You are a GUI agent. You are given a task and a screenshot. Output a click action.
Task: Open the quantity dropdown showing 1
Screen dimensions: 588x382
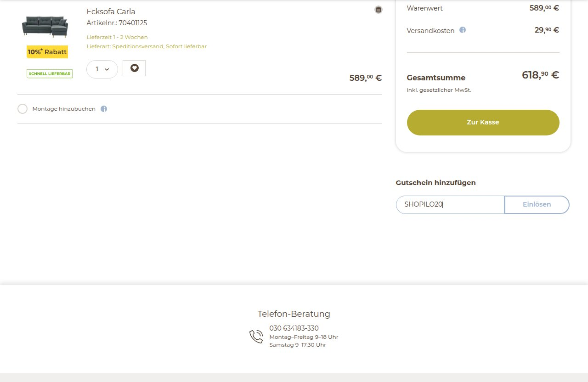[102, 69]
